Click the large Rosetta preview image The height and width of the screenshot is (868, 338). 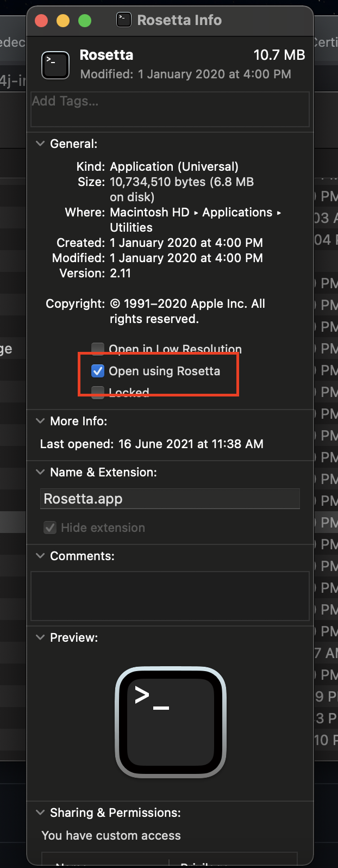(x=171, y=722)
